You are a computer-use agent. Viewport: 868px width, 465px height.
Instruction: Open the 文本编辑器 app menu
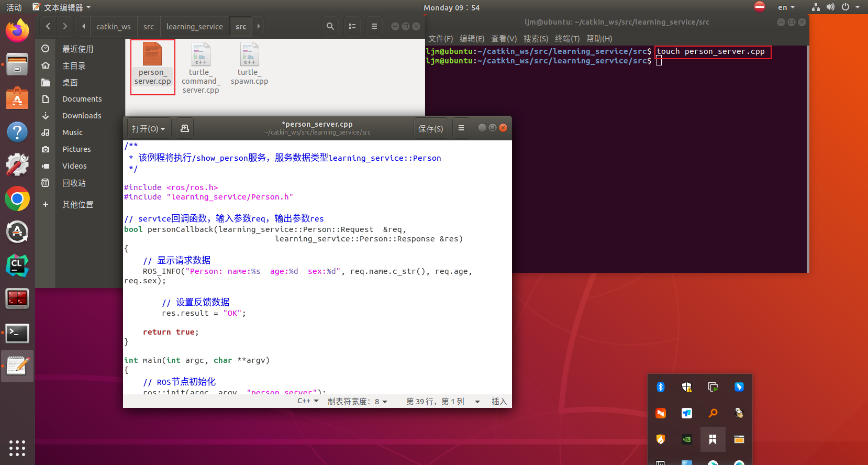62,7
